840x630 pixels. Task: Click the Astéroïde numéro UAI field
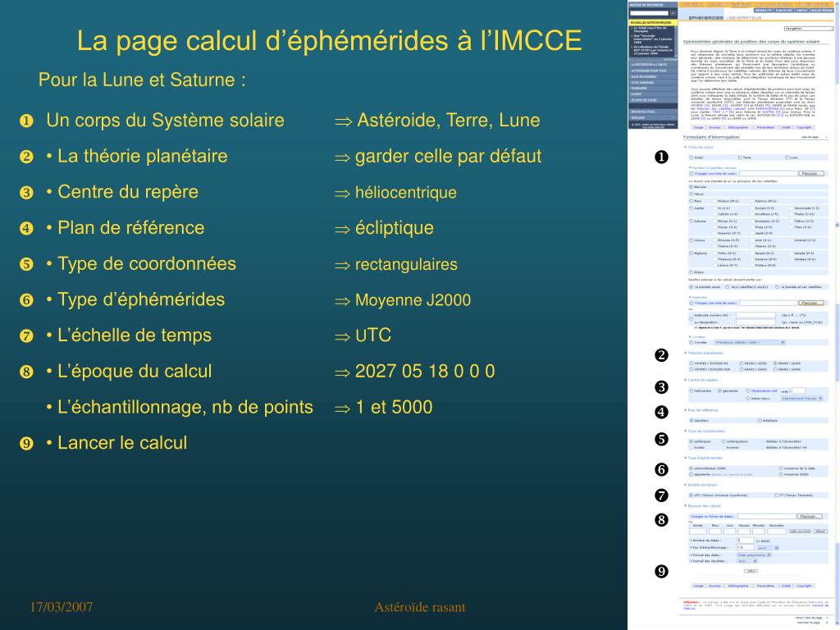pyautogui.click(x=756, y=316)
